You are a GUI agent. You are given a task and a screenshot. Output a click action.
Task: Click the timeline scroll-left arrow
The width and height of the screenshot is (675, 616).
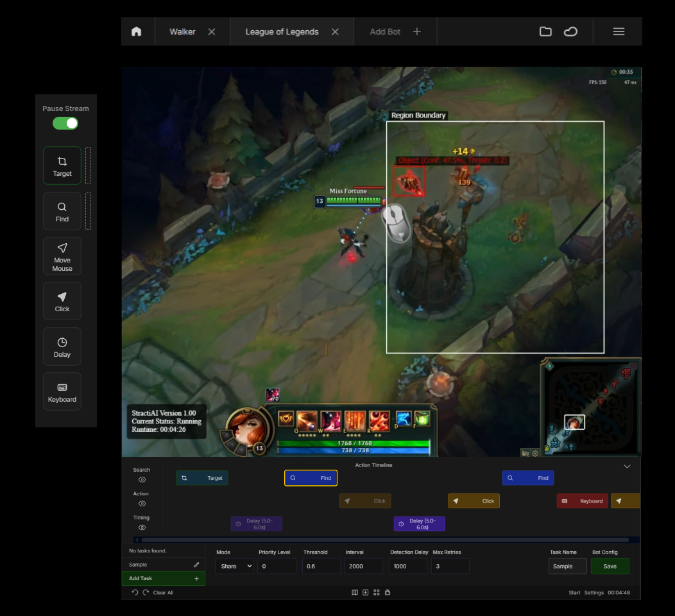[137, 540]
